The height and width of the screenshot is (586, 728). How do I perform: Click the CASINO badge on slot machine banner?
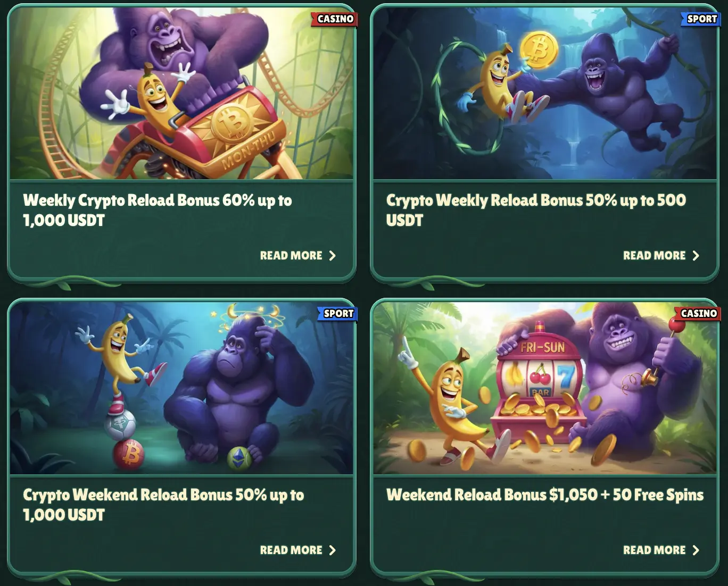tap(698, 314)
